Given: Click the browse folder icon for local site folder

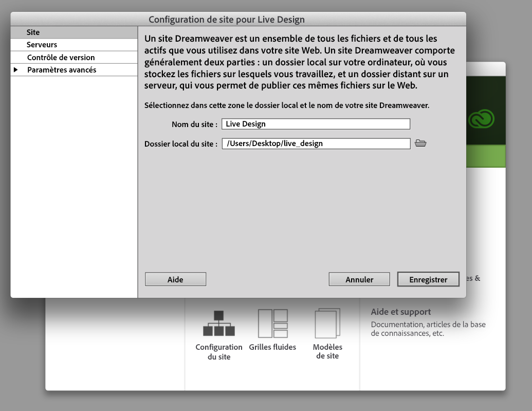Looking at the screenshot, I should coord(420,144).
